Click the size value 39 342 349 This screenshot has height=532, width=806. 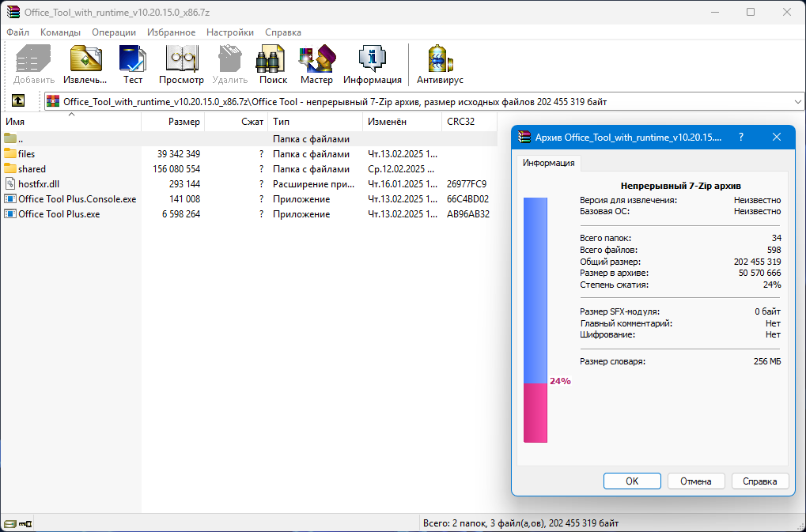click(x=179, y=153)
